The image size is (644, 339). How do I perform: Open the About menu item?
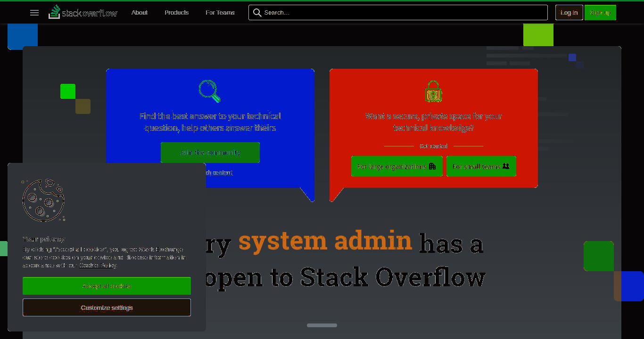coord(140,13)
